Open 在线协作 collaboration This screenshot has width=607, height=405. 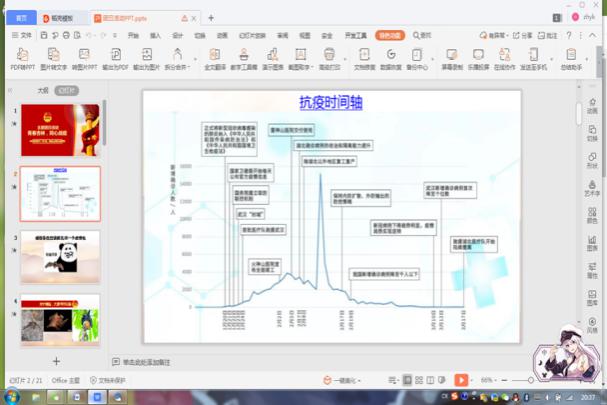[x=504, y=59]
